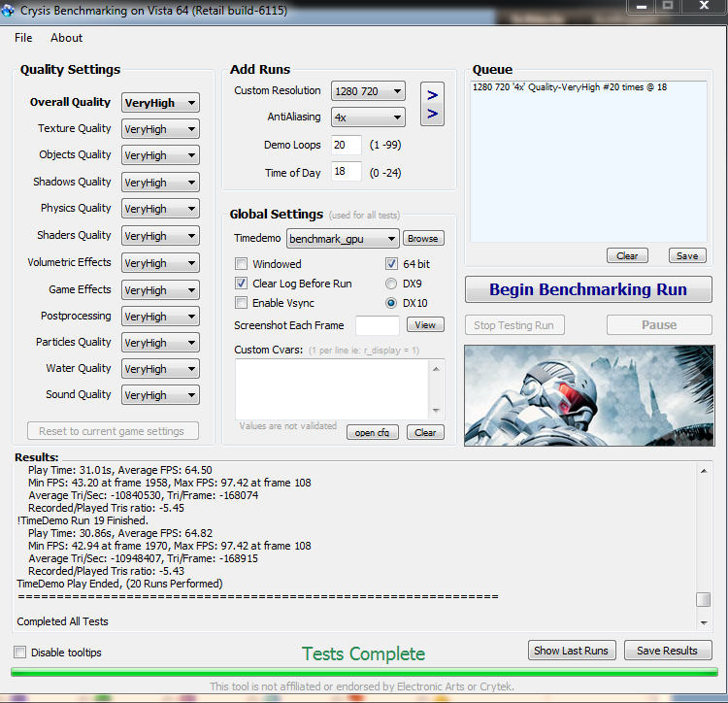Click 'Tests Complete' status text
The height and width of the screenshot is (703, 728).
[x=364, y=653]
